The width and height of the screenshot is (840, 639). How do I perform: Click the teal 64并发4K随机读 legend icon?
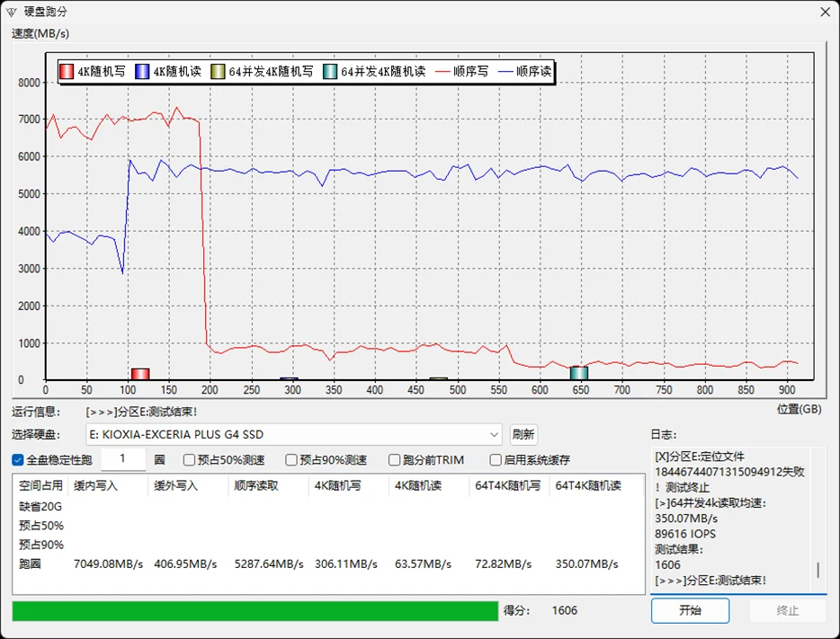tap(330, 71)
